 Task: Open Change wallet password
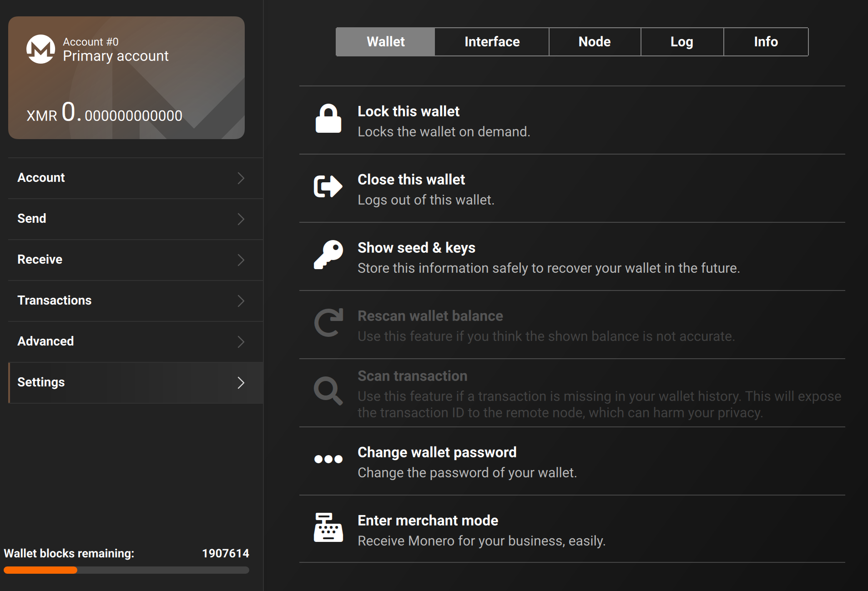pos(437,452)
